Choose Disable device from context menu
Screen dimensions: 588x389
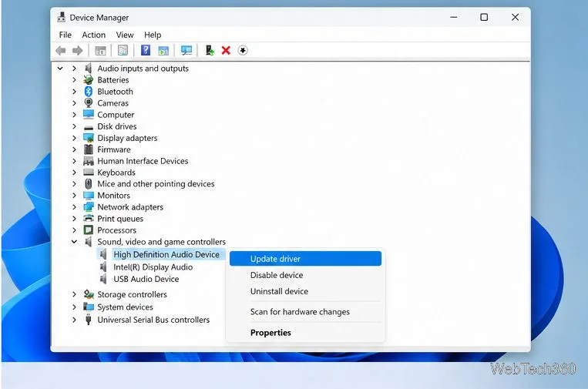click(305, 275)
